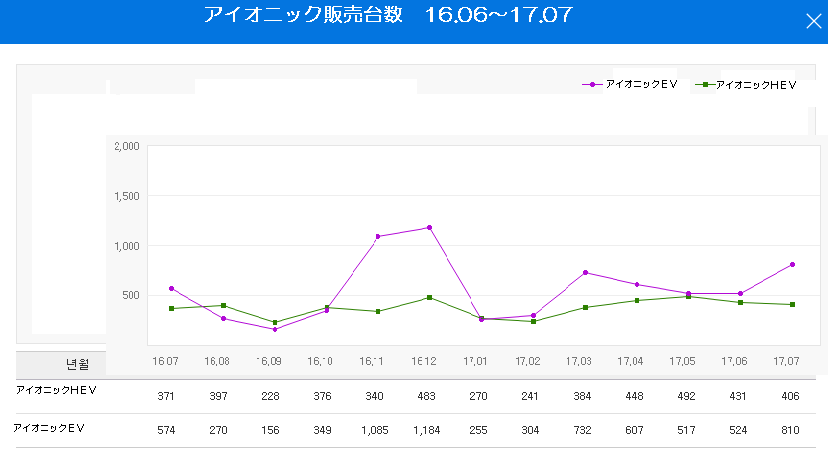Viewport: 828px width, 462px height.
Task: Click the 16.08 x-axis label
Action: pos(217,361)
